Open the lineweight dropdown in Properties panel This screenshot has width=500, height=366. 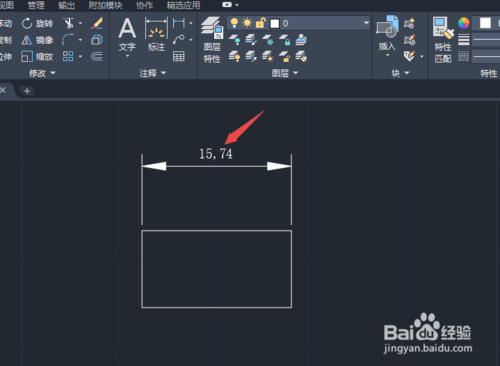pyautogui.click(x=486, y=40)
